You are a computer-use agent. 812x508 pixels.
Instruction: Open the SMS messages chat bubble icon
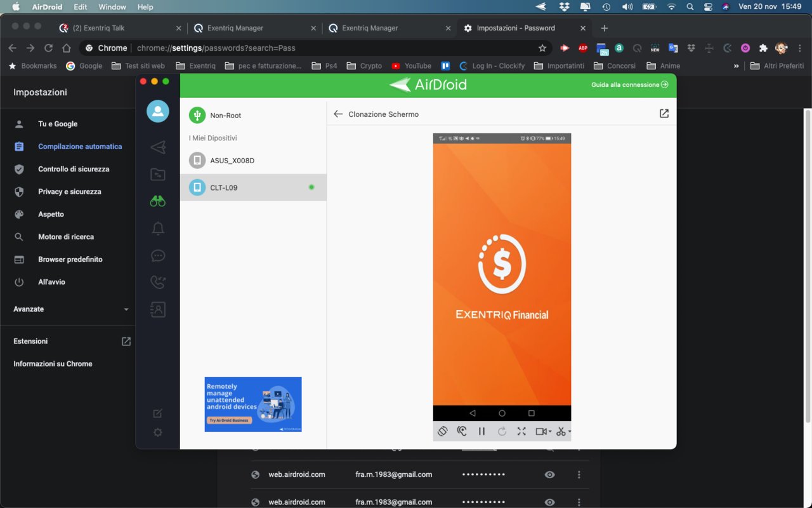point(158,256)
